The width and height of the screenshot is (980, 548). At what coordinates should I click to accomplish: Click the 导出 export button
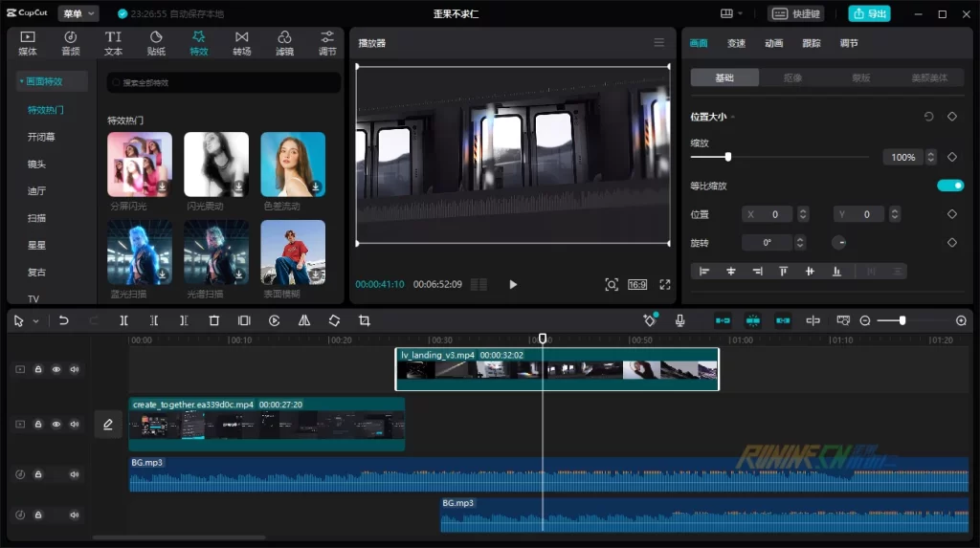pos(869,13)
